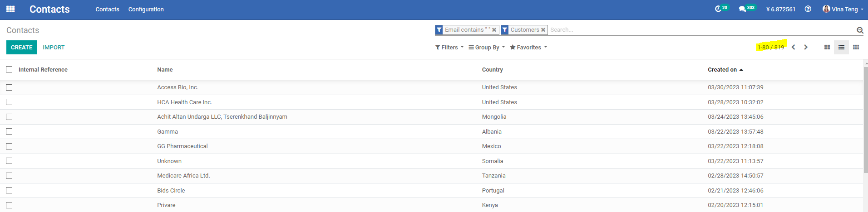Check the Gamma row checkbox

point(9,131)
